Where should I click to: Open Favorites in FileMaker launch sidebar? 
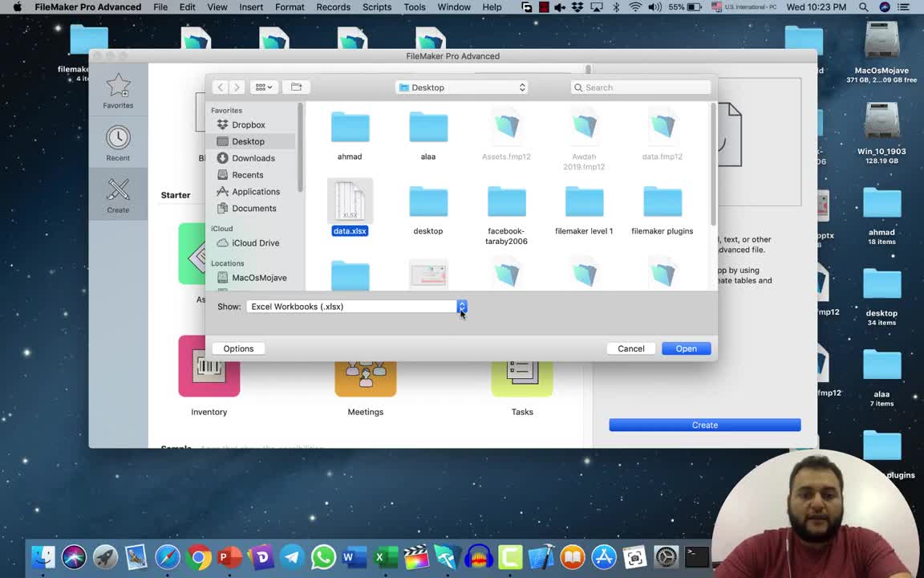point(118,92)
